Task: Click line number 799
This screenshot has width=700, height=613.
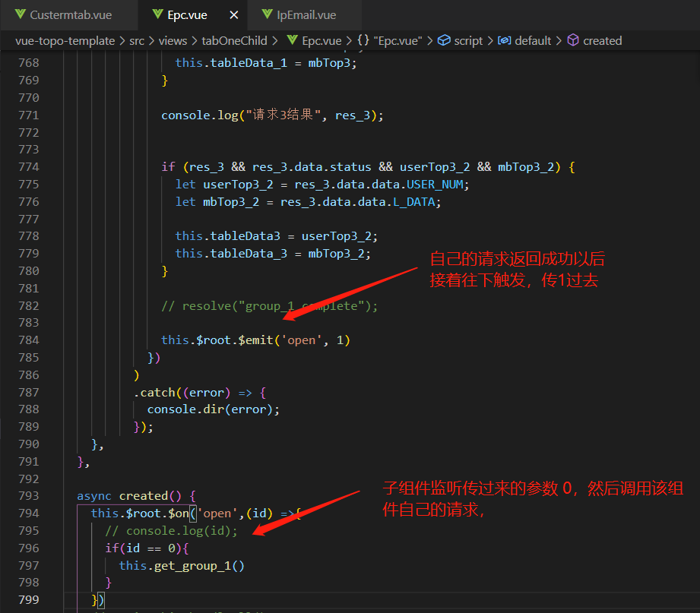Action: click(29, 599)
